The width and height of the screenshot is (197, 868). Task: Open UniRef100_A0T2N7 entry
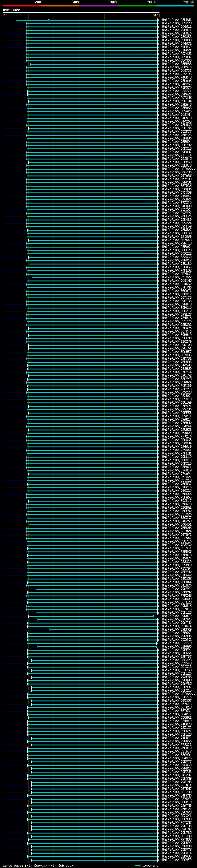click(x=176, y=822)
